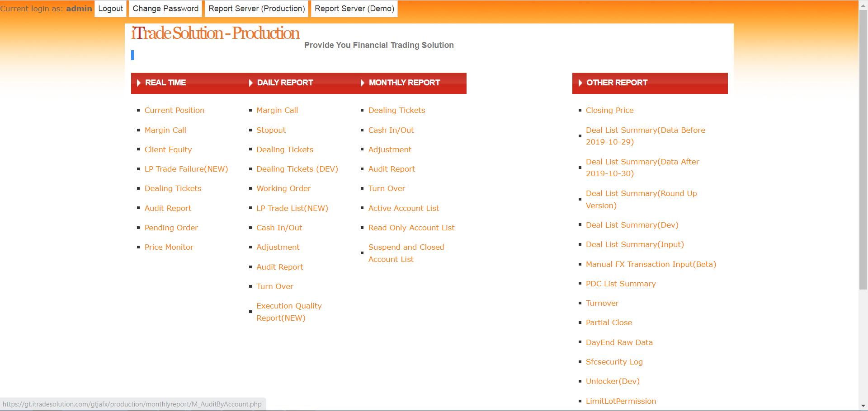Open Manual FX Transaction Input(Beta)
Viewport: 868px width, 411px height.
tap(651, 264)
